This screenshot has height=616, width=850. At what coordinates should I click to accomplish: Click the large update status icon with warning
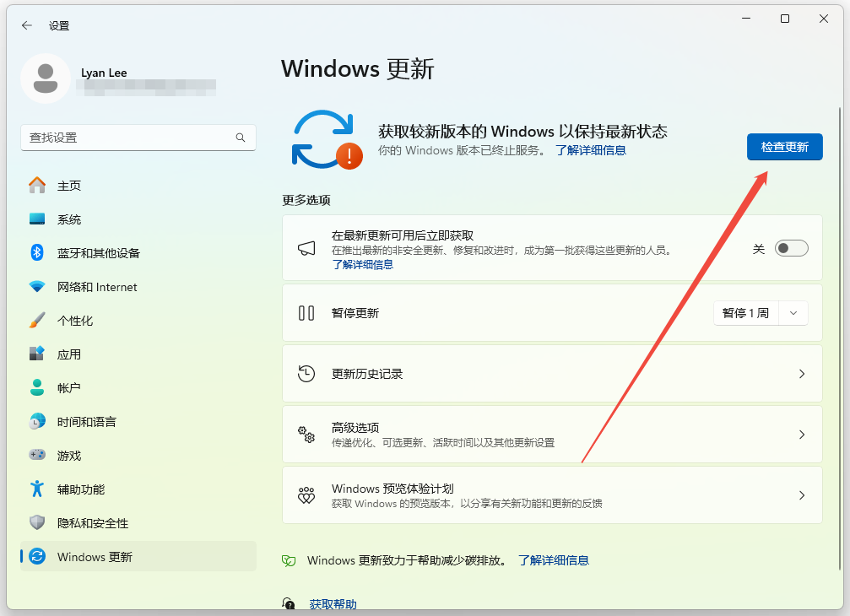tap(327, 140)
